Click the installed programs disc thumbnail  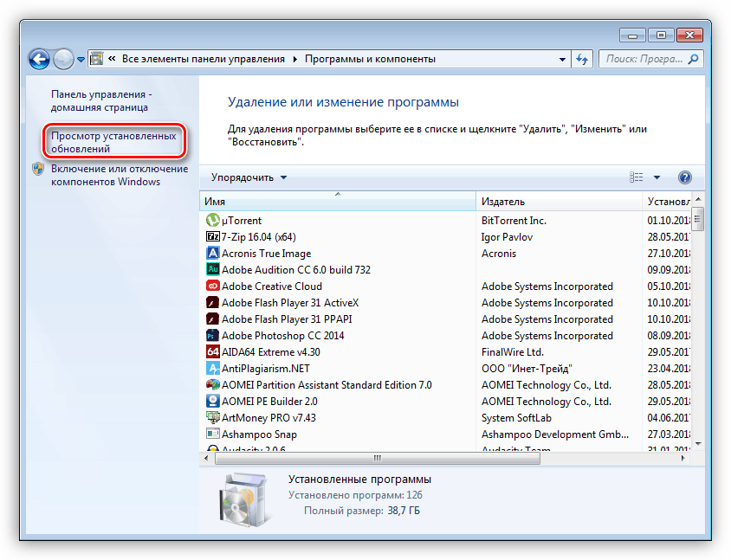tap(244, 499)
